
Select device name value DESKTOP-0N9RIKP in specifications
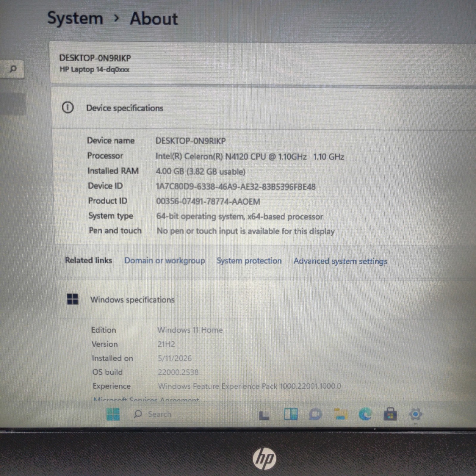(191, 141)
